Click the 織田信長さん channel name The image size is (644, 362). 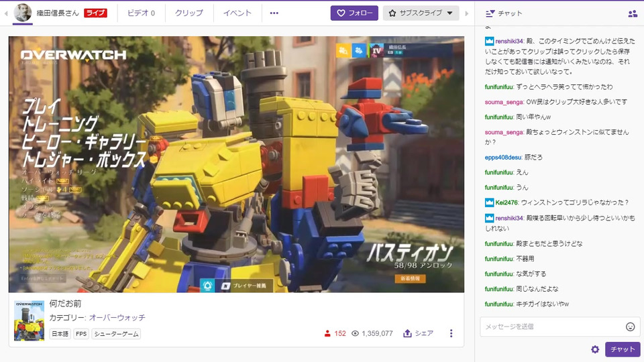click(x=58, y=13)
